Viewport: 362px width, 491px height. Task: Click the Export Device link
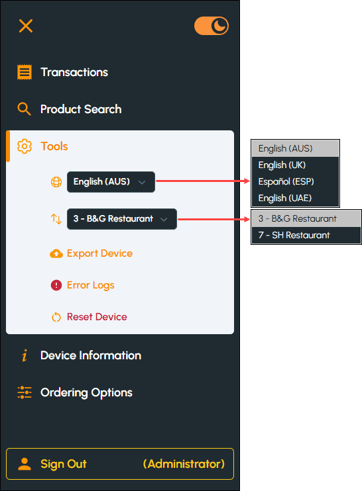[x=100, y=253]
